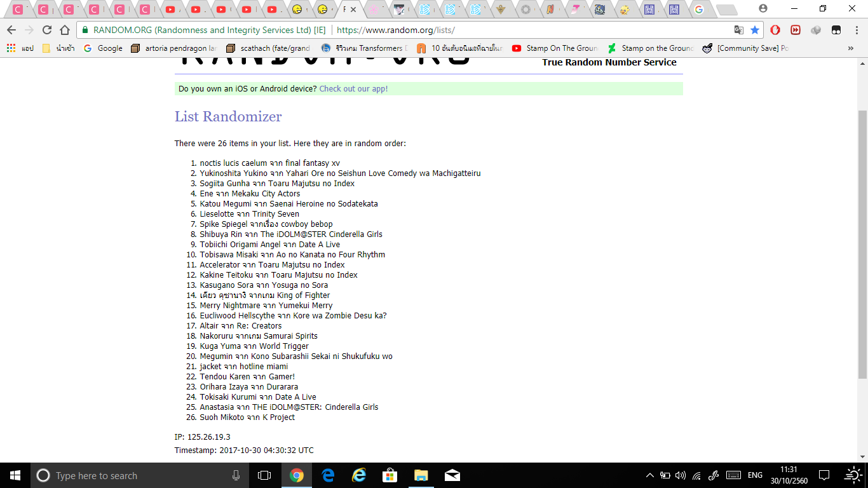Click list item 'noctis lucis caelum'
The width and height of the screenshot is (868, 488).
coord(270,163)
